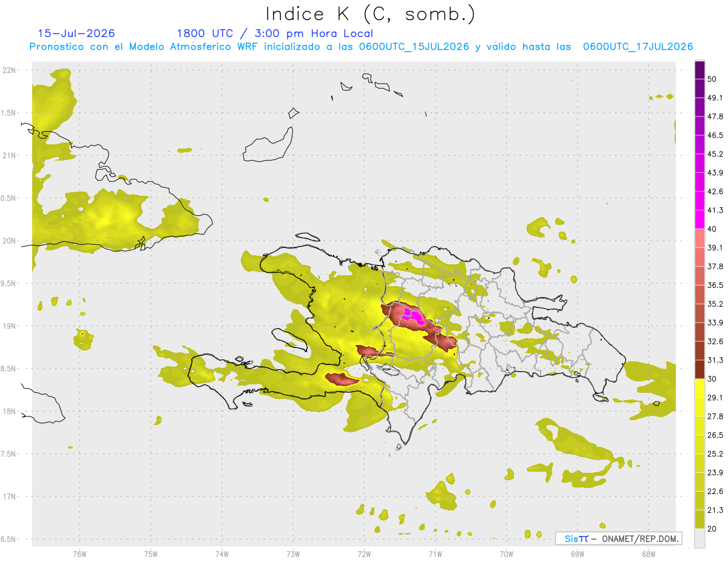Click the "22.6" colorbar value
The width and height of the screenshot is (728, 562).
(715, 491)
